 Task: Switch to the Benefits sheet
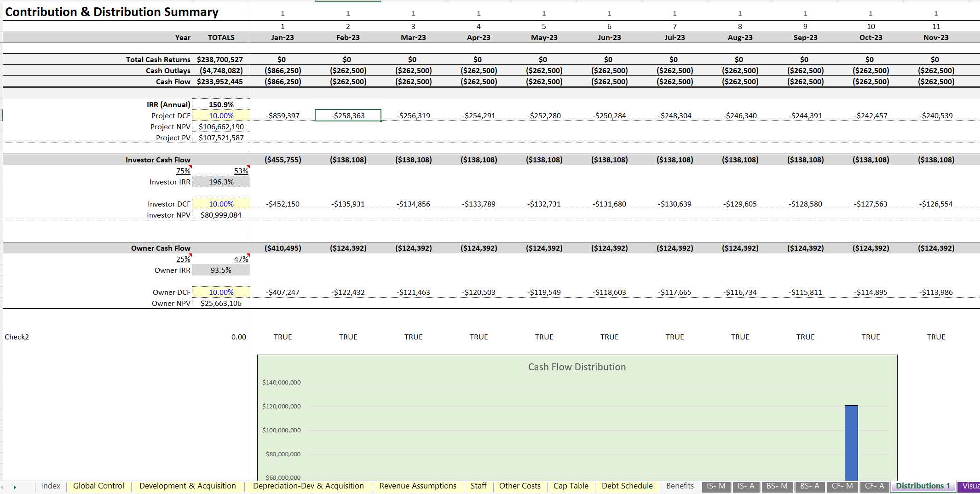pyautogui.click(x=680, y=486)
